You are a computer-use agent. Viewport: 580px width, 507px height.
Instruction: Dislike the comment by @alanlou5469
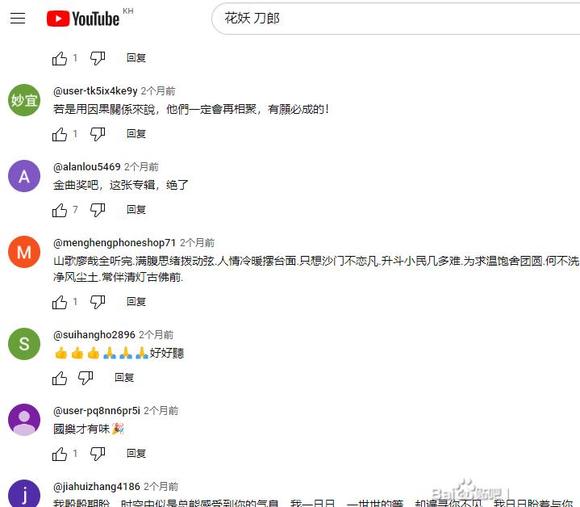98,210
